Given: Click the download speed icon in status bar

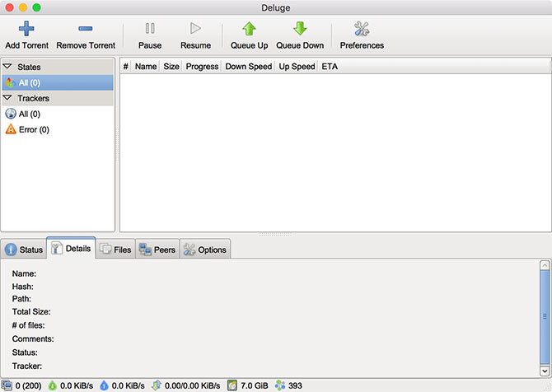Looking at the screenshot, I should click(53, 385).
